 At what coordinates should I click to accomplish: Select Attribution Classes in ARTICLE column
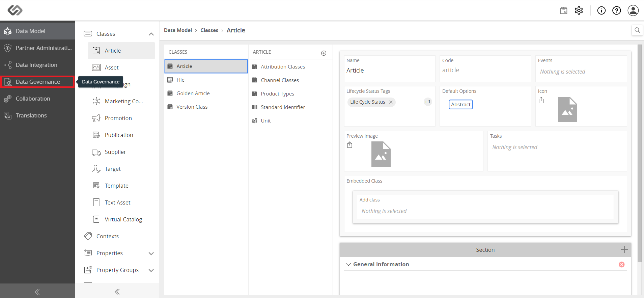pyautogui.click(x=290, y=67)
